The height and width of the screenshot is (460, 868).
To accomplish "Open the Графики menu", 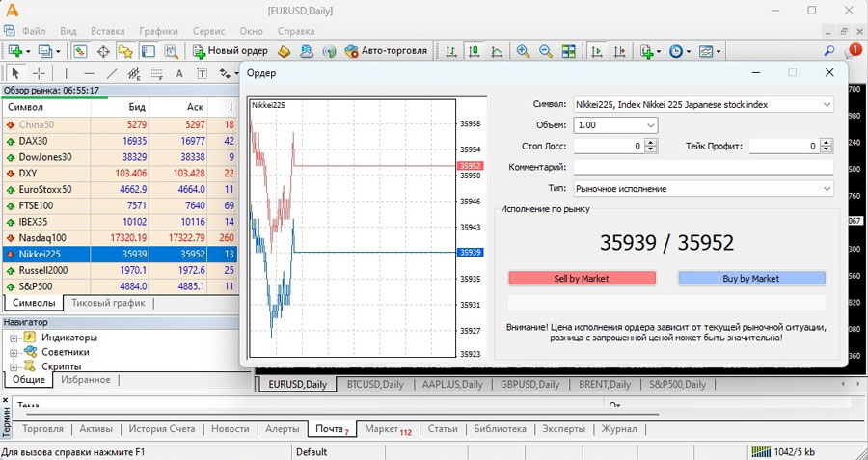I will click(159, 31).
